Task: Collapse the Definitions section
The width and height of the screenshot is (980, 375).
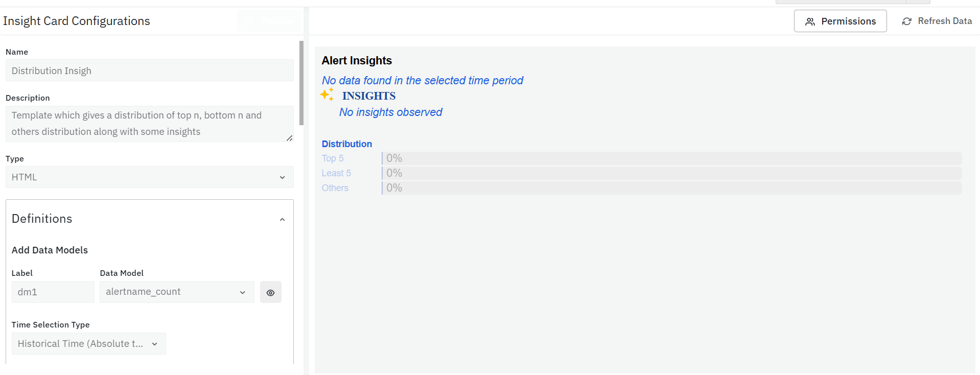Action: tap(282, 219)
